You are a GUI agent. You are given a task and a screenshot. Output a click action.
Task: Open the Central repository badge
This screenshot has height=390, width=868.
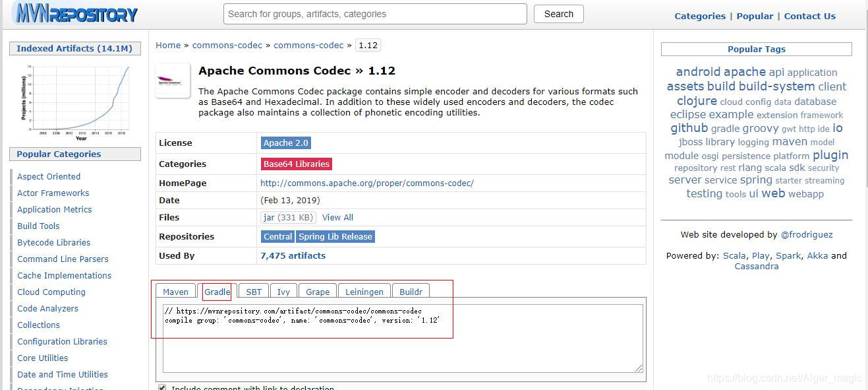coord(277,236)
